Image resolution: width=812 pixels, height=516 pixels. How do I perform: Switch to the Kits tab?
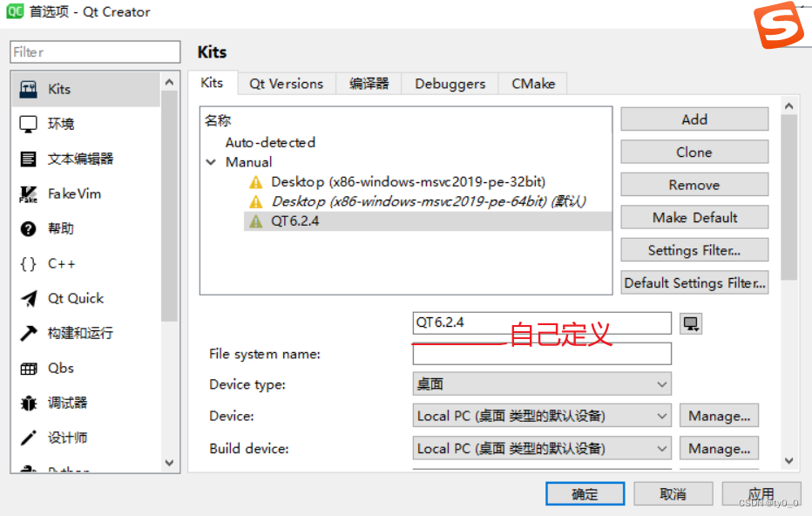212,83
